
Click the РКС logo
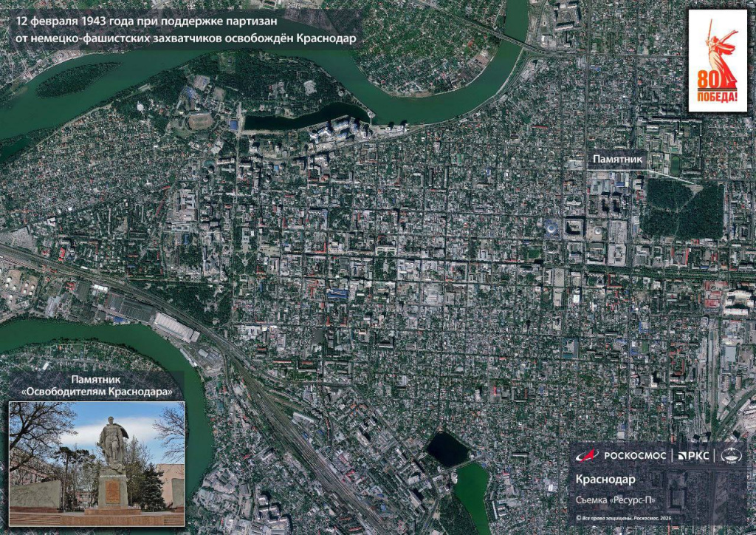tap(693, 456)
